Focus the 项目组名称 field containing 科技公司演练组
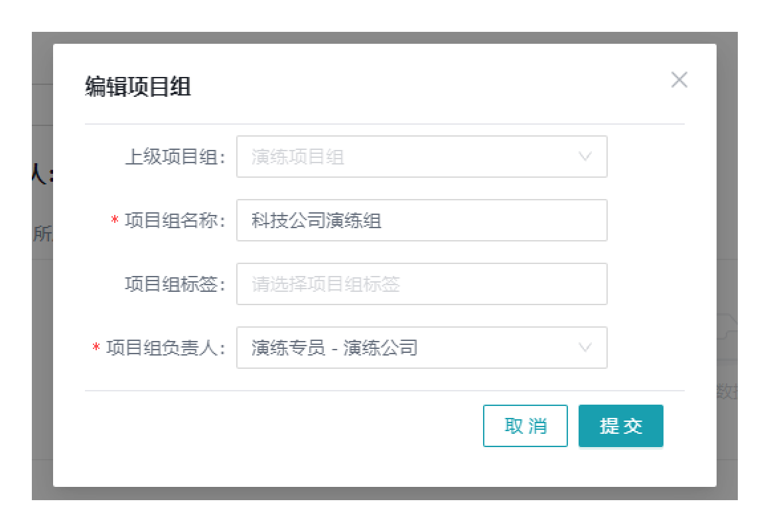 [421, 220]
